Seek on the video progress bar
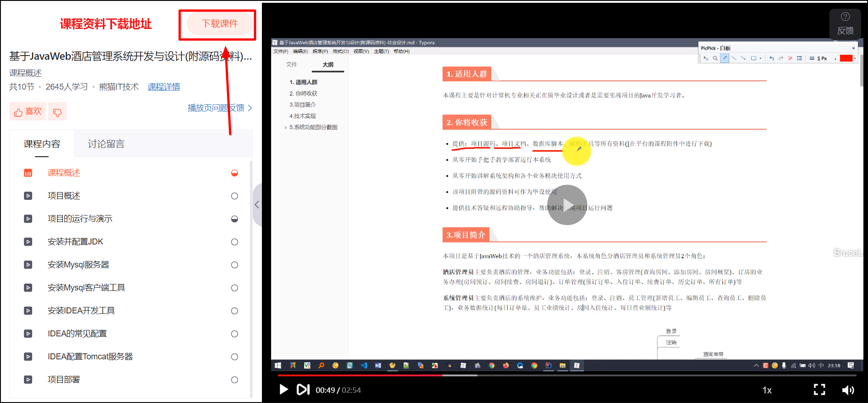This screenshot has width=868, height=403. [x=567, y=375]
